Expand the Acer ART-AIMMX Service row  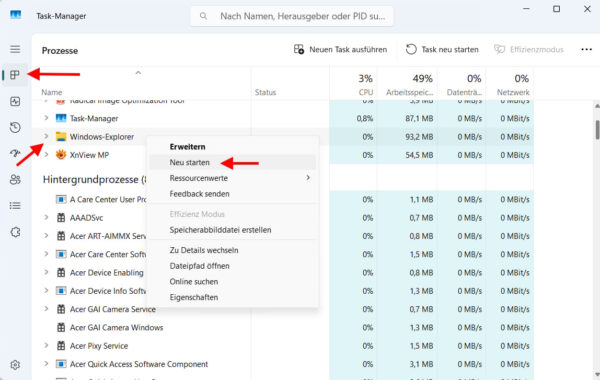(x=46, y=236)
